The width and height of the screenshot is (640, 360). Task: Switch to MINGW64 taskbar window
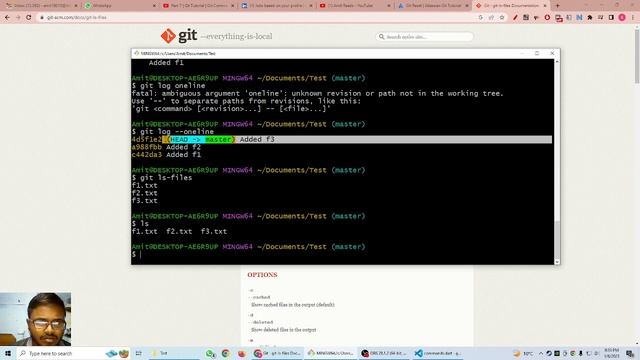click(x=331, y=353)
